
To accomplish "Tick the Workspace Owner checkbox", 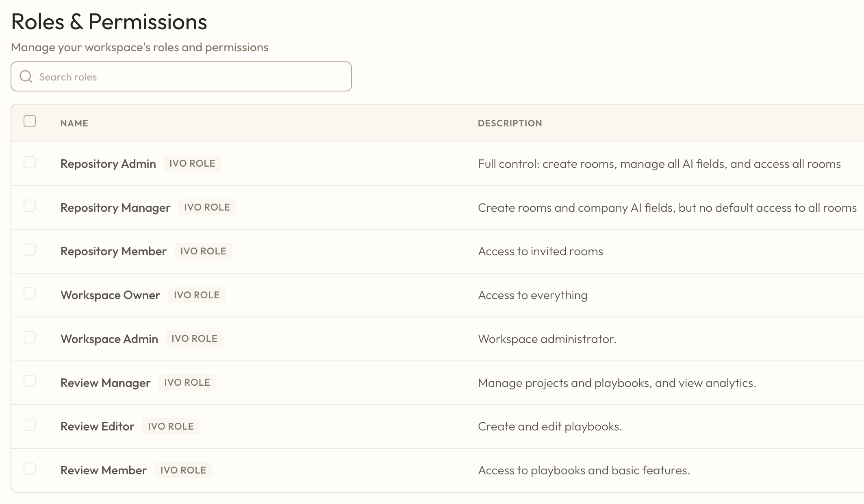I will click(x=30, y=293).
